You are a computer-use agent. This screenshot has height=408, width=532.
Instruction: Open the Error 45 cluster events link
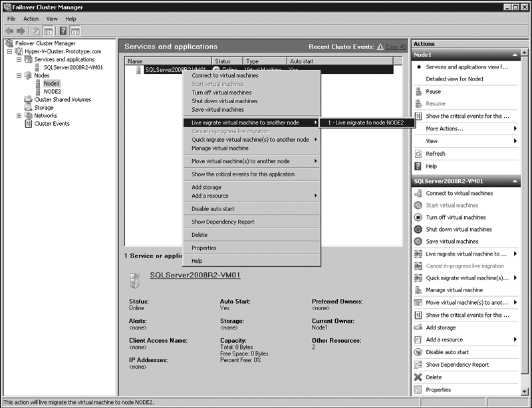pos(396,47)
